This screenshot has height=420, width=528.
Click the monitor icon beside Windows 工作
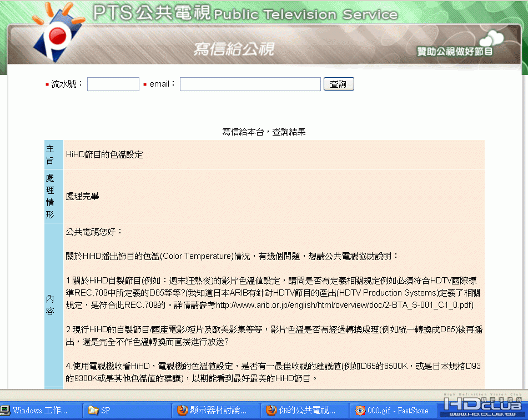[5, 410]
